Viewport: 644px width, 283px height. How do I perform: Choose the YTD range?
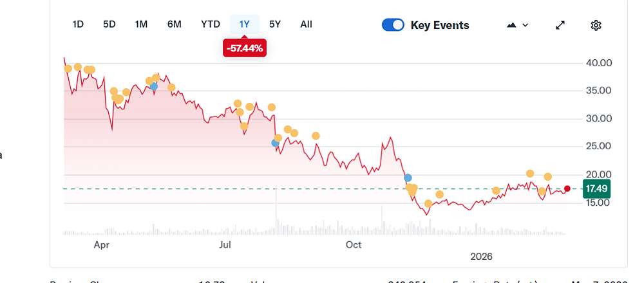click(211, 24)
